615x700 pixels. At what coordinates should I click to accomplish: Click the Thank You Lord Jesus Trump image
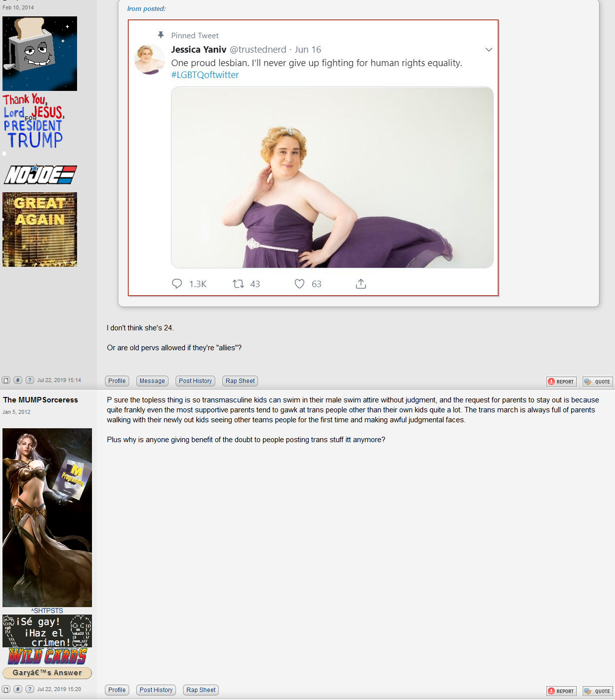[x=34, y=121]
